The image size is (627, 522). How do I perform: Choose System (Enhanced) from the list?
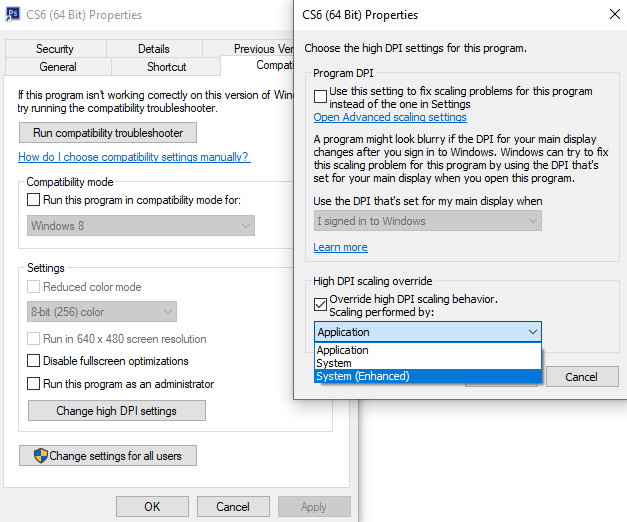click(363, 377)
